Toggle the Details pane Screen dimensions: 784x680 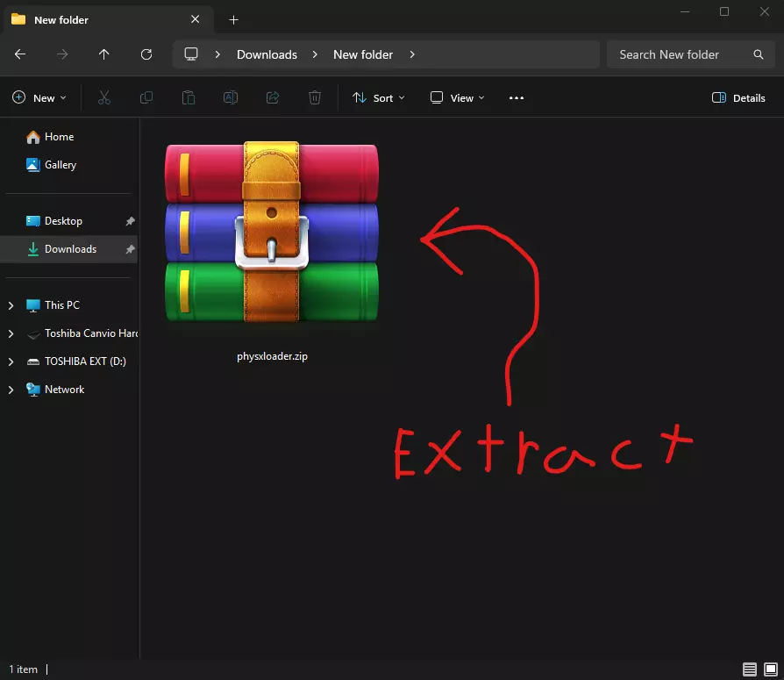point(738,98)
